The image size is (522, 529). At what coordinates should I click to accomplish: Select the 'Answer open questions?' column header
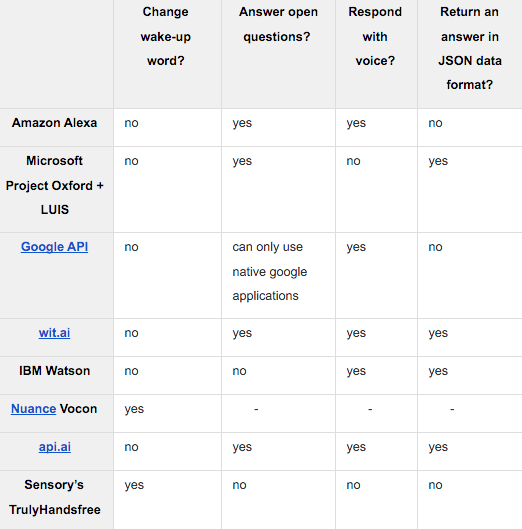(x=278, y=54)
